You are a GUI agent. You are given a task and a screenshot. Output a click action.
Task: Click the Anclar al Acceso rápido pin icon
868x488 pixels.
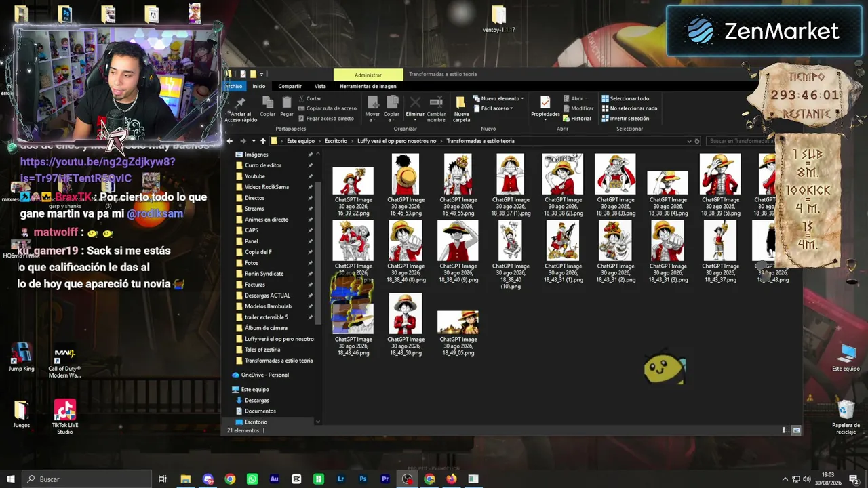[240, 102]
